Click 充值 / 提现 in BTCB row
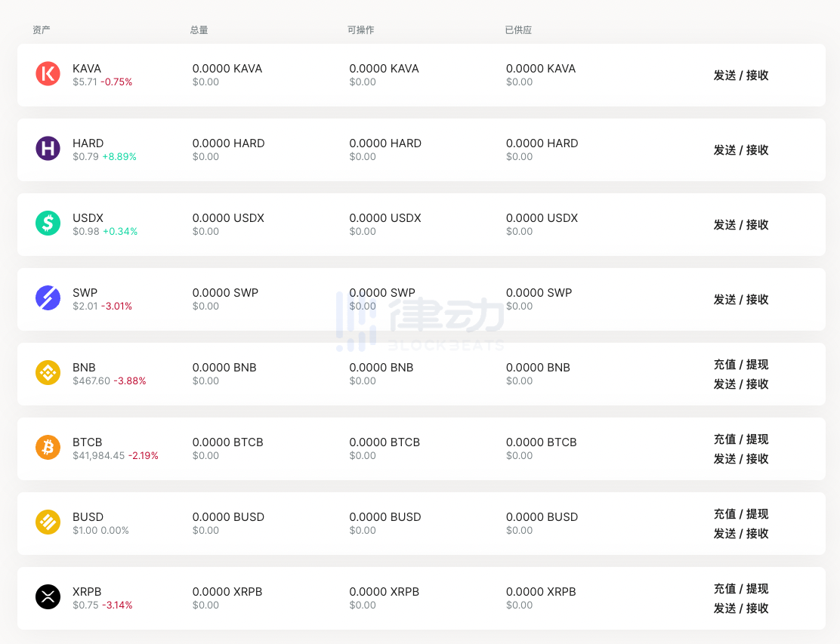The width and height of the screenshot is (840, 644). pos(740,439)
